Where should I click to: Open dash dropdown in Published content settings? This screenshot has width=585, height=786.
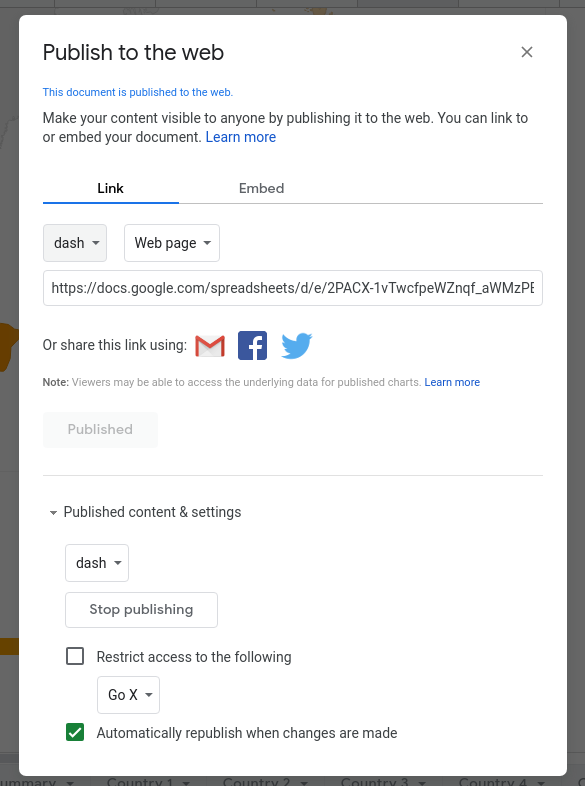coord(97,563)
